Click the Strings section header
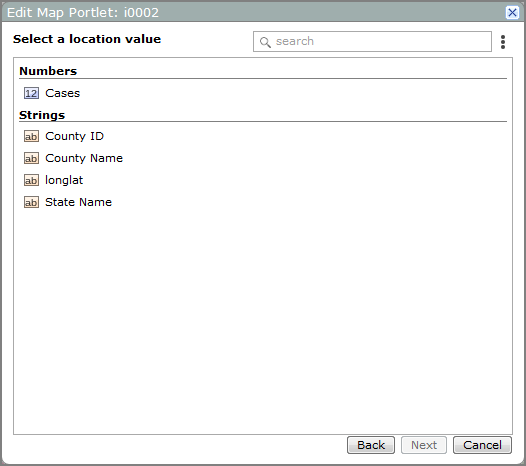 point(42,115)
